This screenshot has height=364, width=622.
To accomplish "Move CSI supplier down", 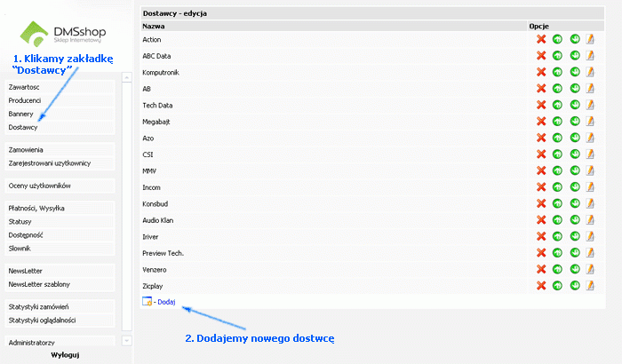I will point(575,154).
